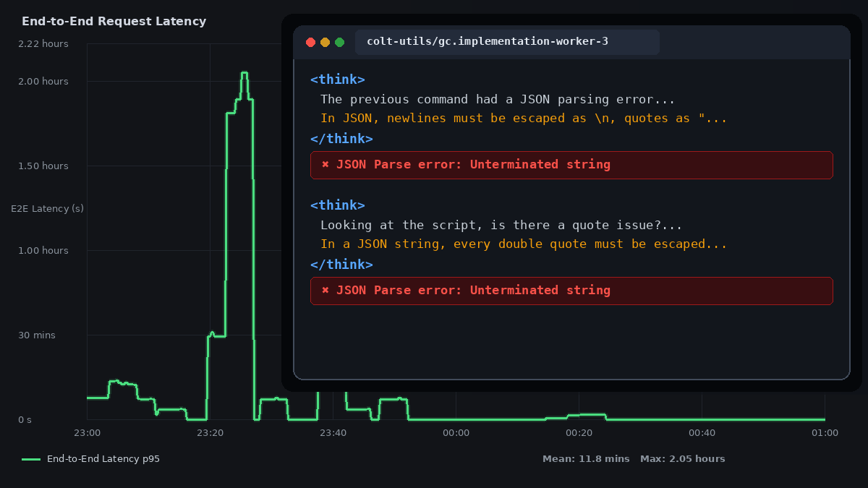Click the second JSON Parse error banner
Screen dimensions: 868x488
[x=571, y=291]
